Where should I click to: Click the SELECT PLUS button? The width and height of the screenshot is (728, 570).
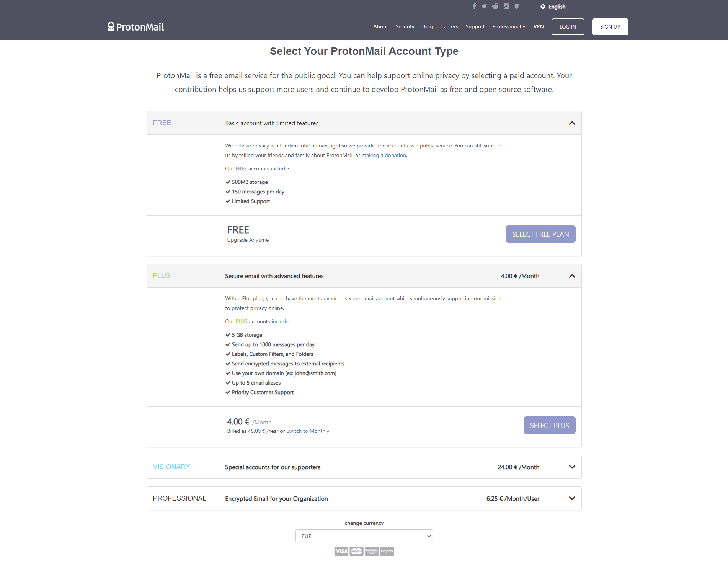(x=549, y=425)
